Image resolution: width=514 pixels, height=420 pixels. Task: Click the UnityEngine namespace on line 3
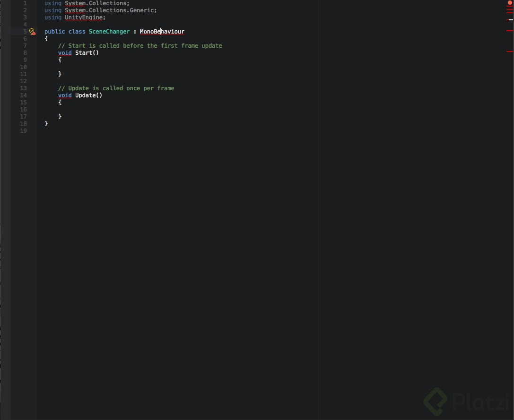pos(84,17)
